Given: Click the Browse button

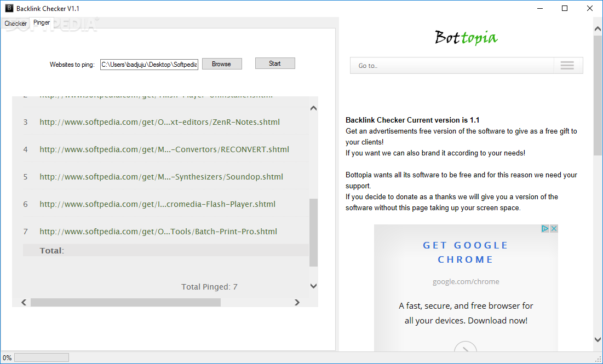Looking at the screenshot, I should coord(222,64).
